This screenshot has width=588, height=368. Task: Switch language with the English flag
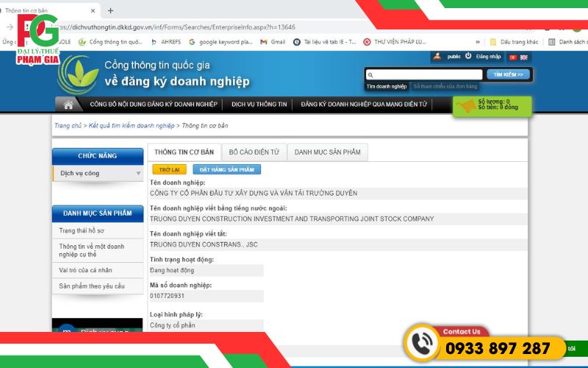point(524,57)
